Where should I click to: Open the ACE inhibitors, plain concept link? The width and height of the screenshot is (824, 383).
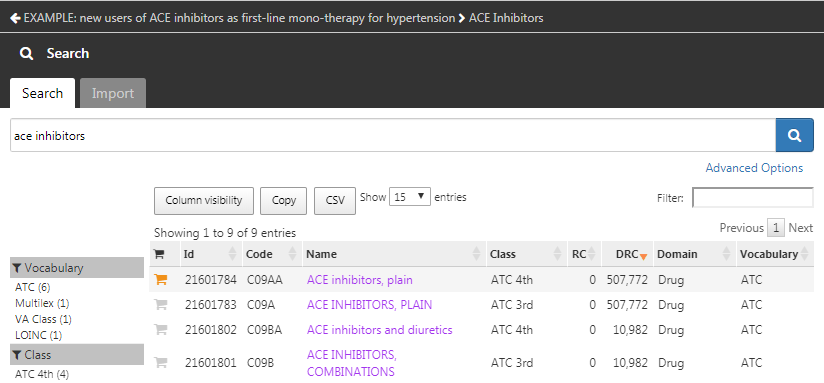tap(359, 280)
